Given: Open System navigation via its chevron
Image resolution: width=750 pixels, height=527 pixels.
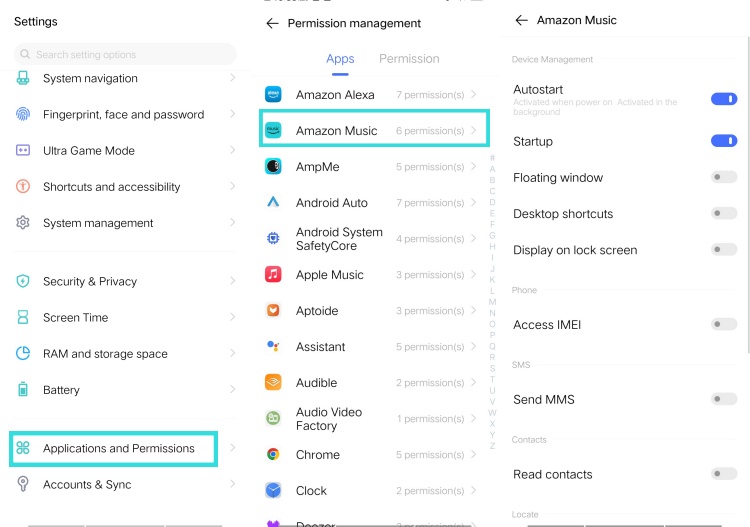Looking at the screenshot, I should click(232, 77).
